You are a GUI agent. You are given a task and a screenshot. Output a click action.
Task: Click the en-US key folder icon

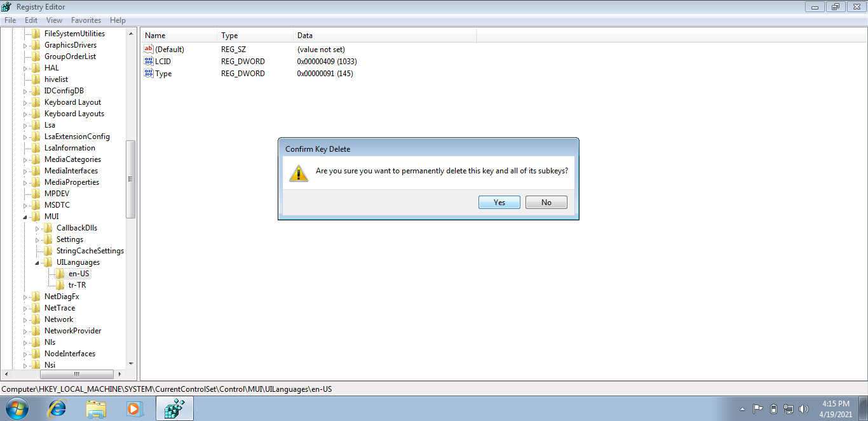[x=60, y=274]
